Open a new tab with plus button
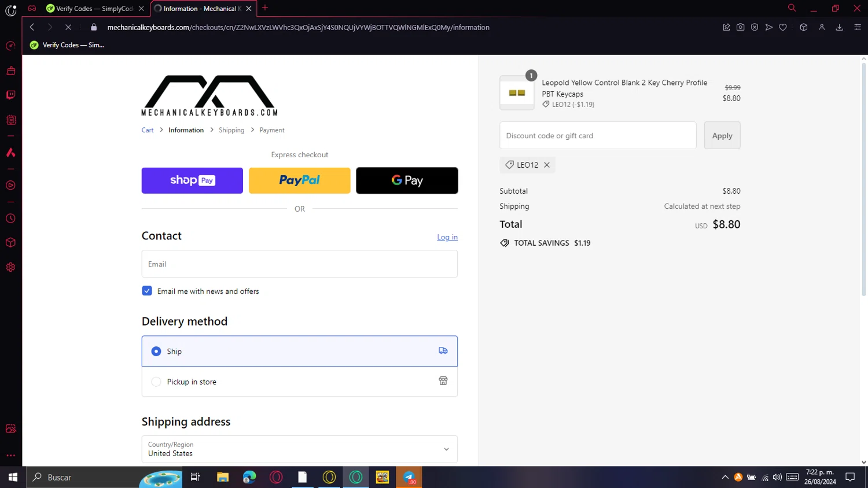This screenshot has height=488, width=868. [x=265, y=8]
